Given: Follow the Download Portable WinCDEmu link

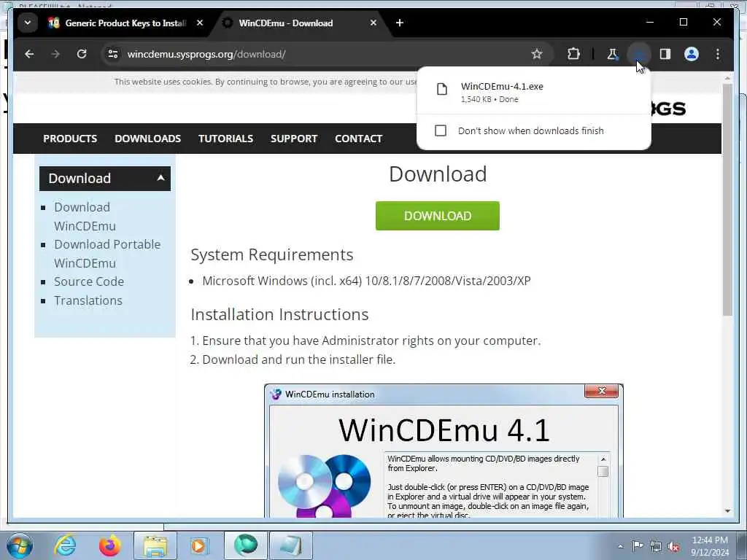Looking at the screenshot, I should pos(107,254).
